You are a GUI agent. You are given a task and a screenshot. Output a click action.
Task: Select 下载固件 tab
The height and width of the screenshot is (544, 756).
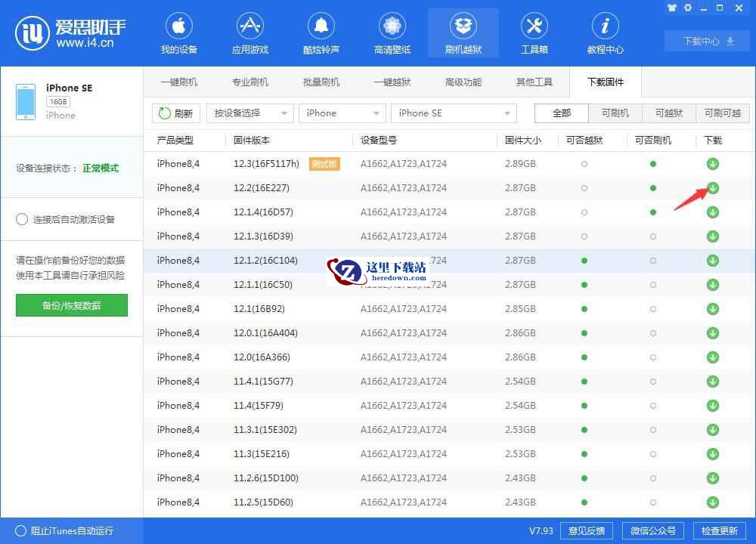[605, 82]
